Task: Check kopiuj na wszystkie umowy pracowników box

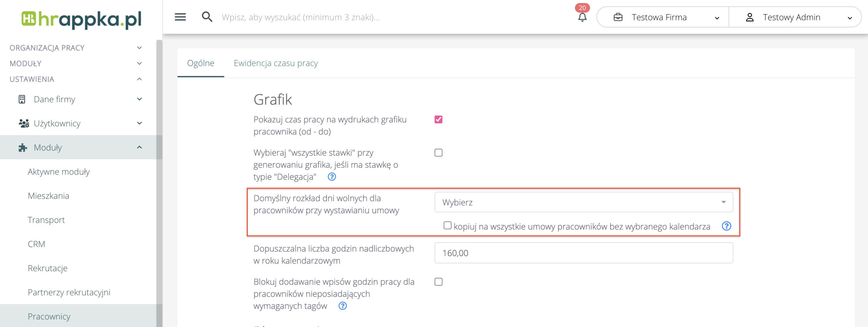Action: (447, 226)
